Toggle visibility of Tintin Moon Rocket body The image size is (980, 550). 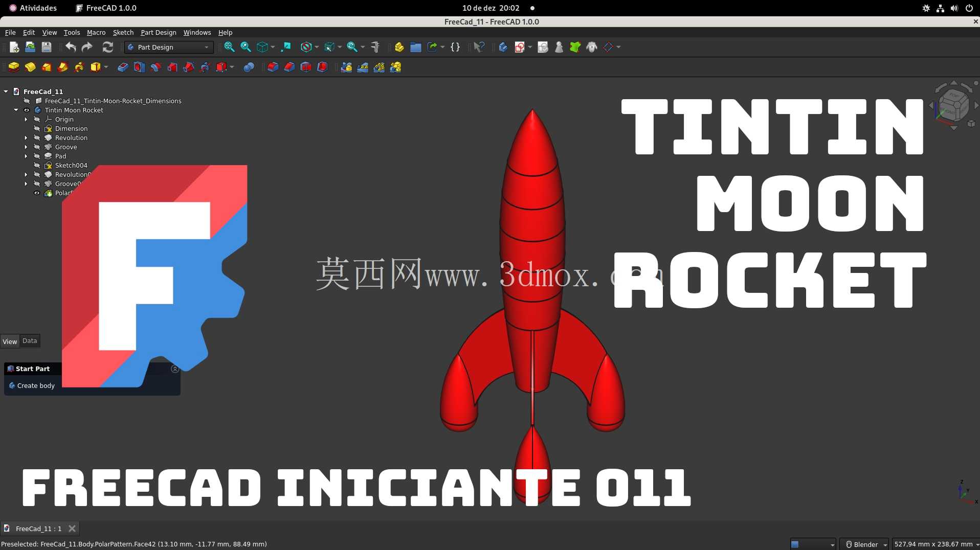(x=27, y=110)
